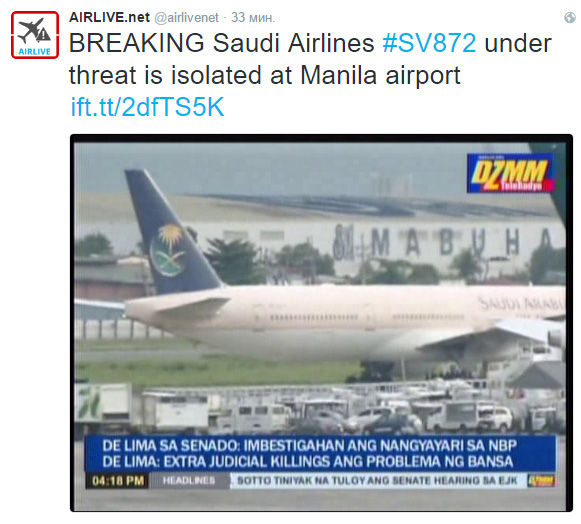Click the Saudia tail emblem in photo

click(x=169, y=249)
